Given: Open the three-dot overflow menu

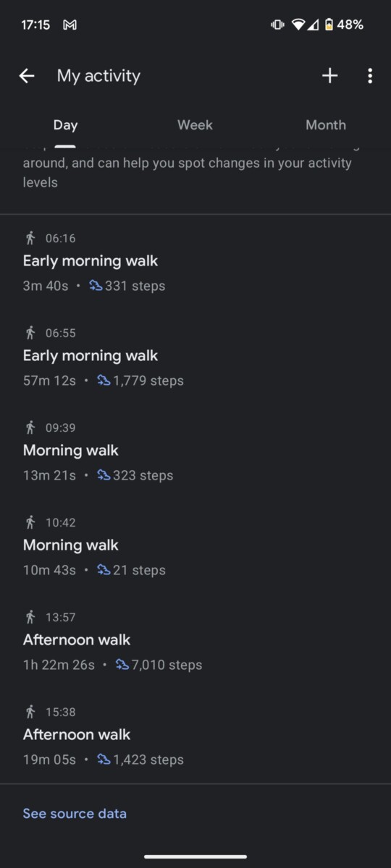Looking at the screenshot, I should point(370,76).
